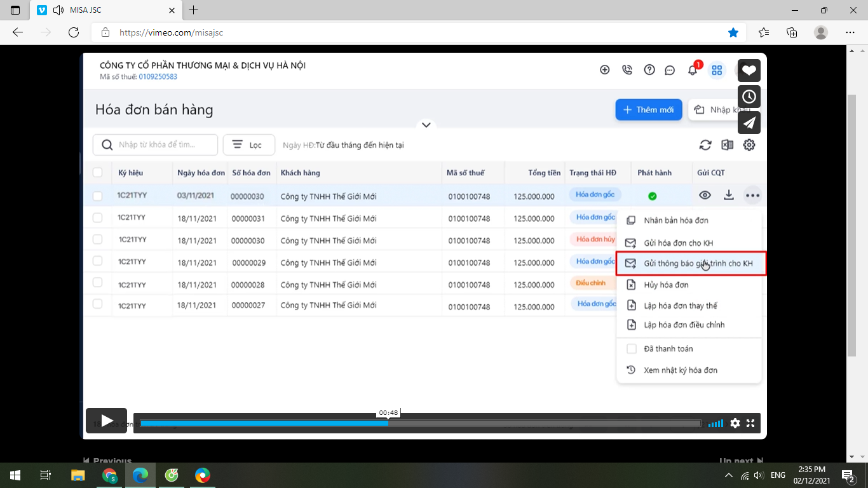Open the browser Favorites list icon
The width and height of the screenshot is (868, 488).
pyautogui.click(x=764, y=32)
